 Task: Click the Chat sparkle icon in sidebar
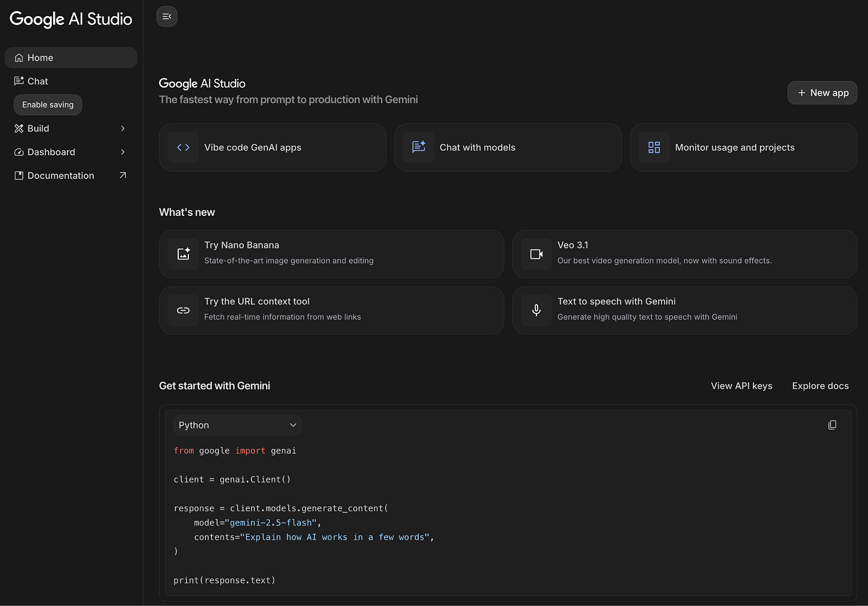coord(19,81)
